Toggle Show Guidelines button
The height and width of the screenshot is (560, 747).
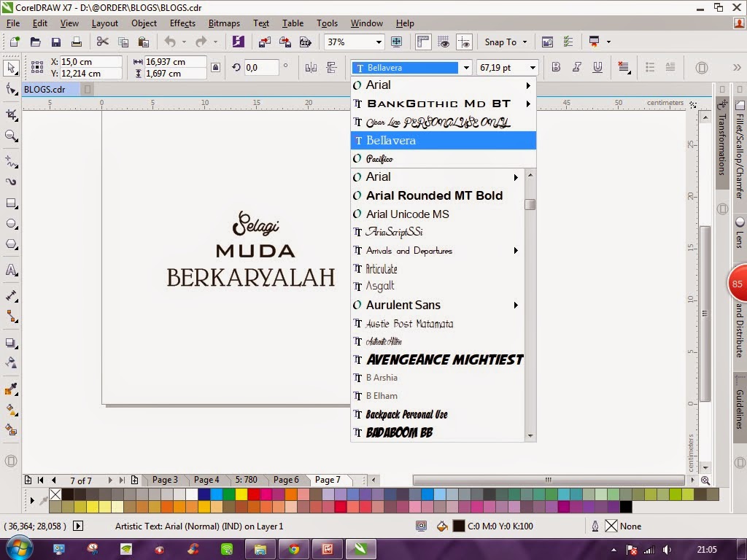coord(464,42)
